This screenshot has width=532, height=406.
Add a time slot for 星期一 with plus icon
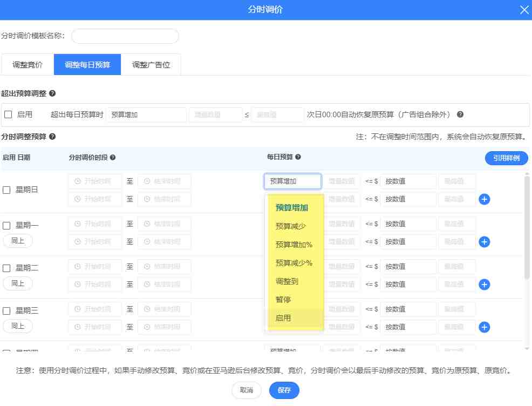[484, 242]
